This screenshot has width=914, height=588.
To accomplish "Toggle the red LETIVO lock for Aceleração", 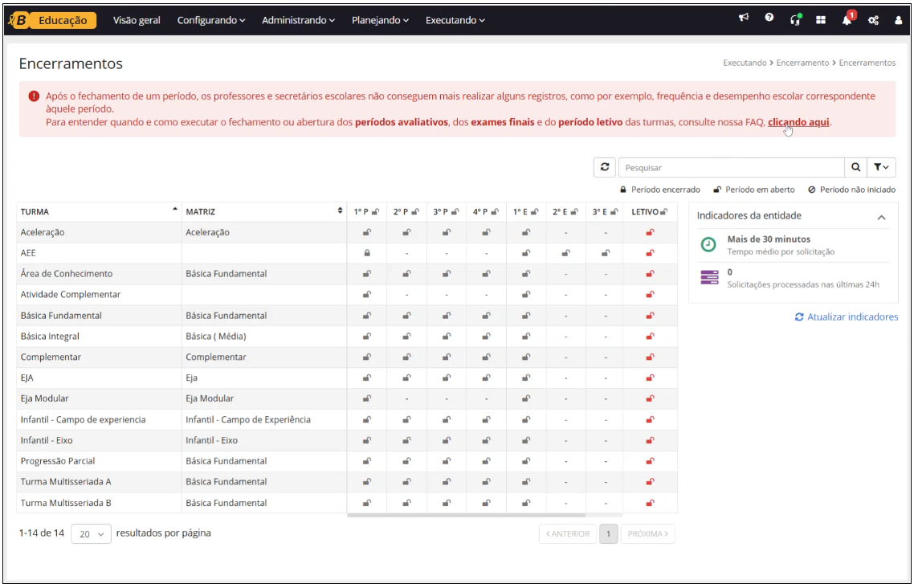I will [x=650, y=232].
